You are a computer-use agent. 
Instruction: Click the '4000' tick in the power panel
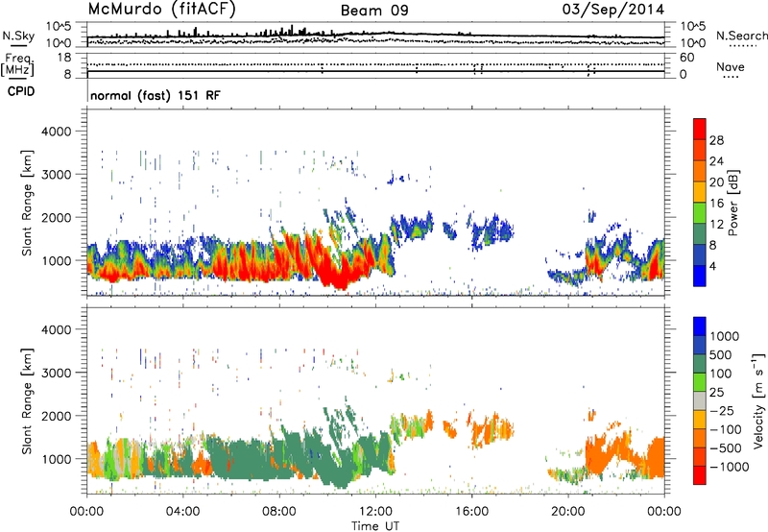57,132
